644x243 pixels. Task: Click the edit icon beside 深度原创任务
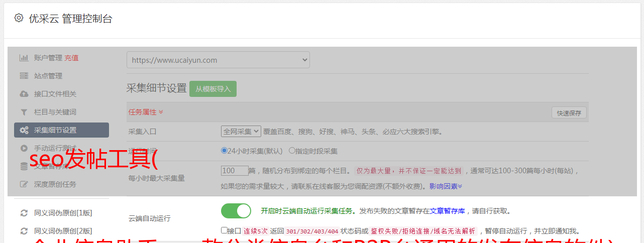click(24, 184)
